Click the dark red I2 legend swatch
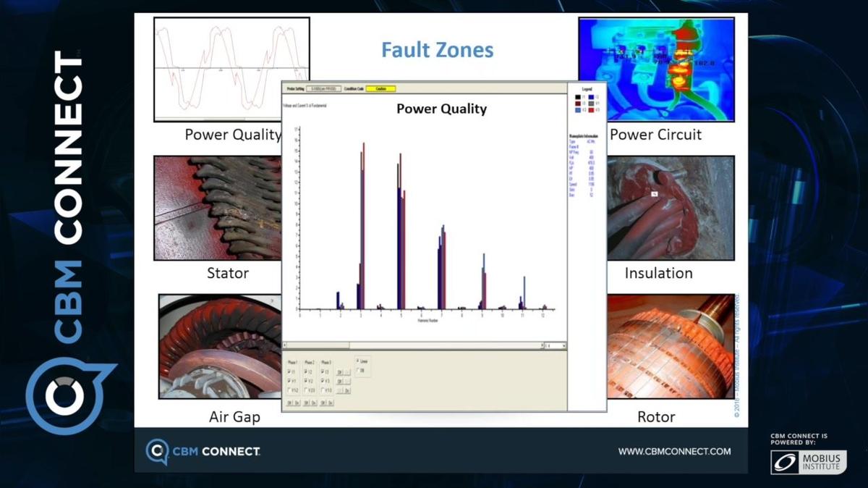This screenshot has width=868, height=488. [x=578, y=104]
